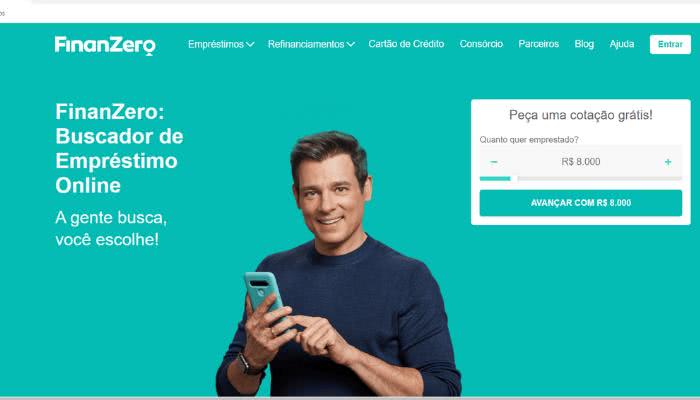Decrease the loan amount with the minus icon
This screenshot has width=700, height=400.
[494, 162]
